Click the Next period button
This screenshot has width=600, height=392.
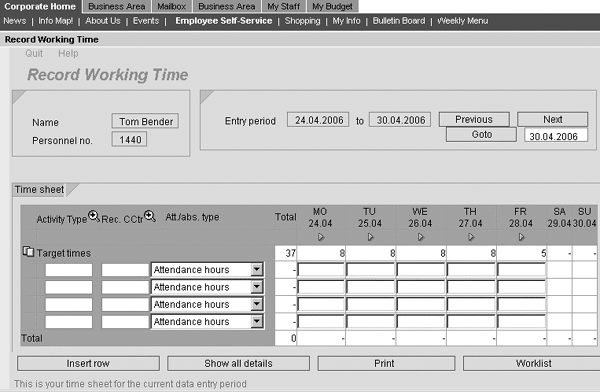(553, 119)
